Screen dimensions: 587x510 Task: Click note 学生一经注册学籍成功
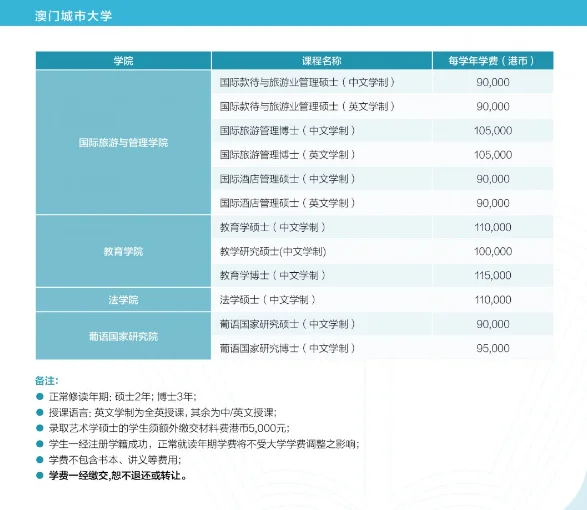[204, 444]
